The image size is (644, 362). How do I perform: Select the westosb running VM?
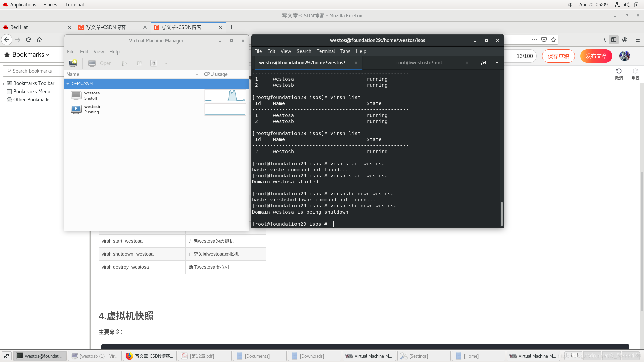(x=92, y=109)
